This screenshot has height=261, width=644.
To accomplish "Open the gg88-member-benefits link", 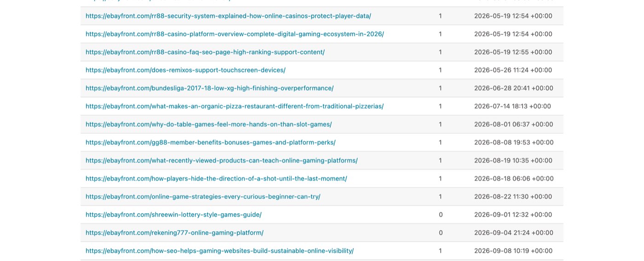I will pos(211,142).
